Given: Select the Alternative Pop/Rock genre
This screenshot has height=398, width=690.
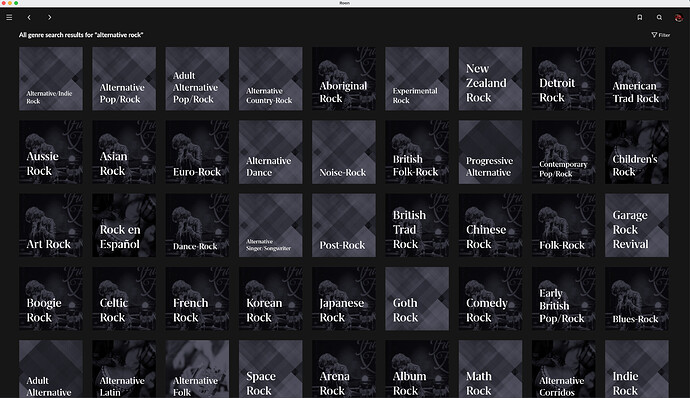Looking at the screenshot, I should pyautogui.click(x=124, y=79).
